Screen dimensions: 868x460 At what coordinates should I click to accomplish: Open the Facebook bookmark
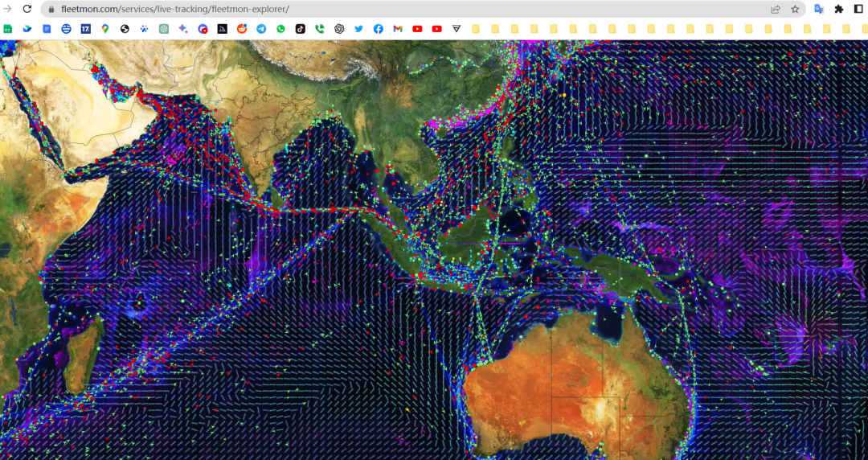coord(378,29)
